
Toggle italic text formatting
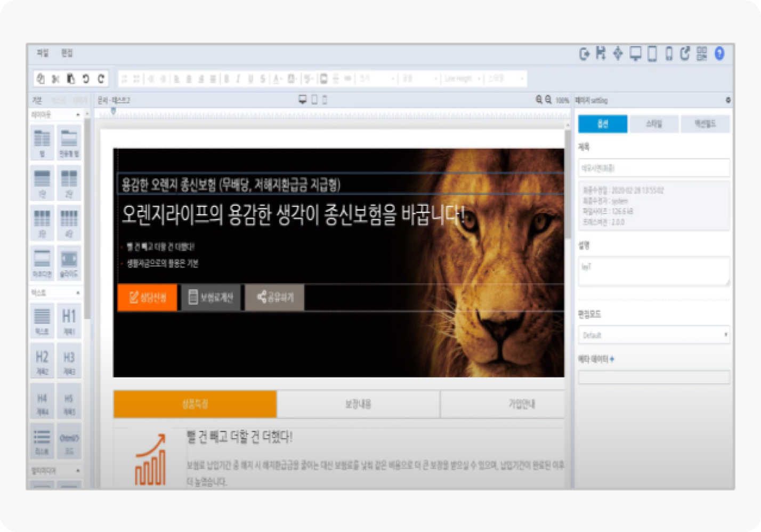click(238, 79)
